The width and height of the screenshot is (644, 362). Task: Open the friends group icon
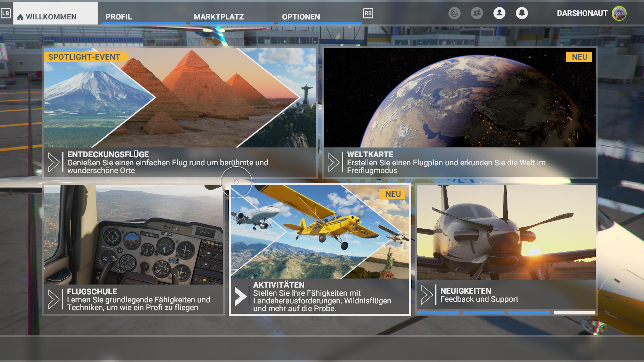(x=477, y=13)
